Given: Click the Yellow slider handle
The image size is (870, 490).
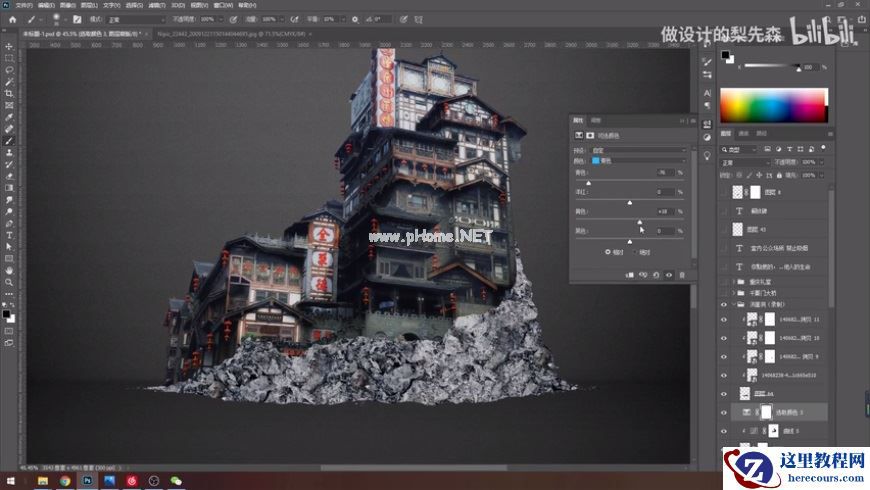Looking at the screenshot, I should pyautogui.click(x=640, y=221).
